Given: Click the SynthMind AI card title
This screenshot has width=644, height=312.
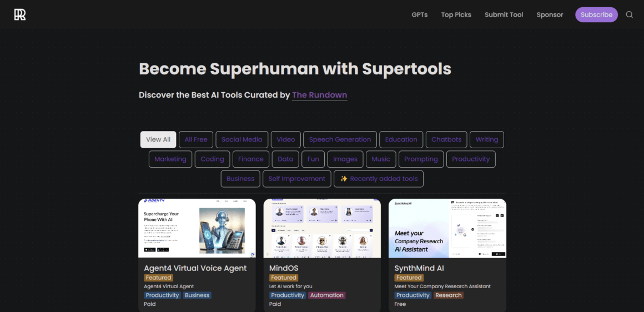Looking at the screenshot, I should pyautogui.click(x=419, y=268).
